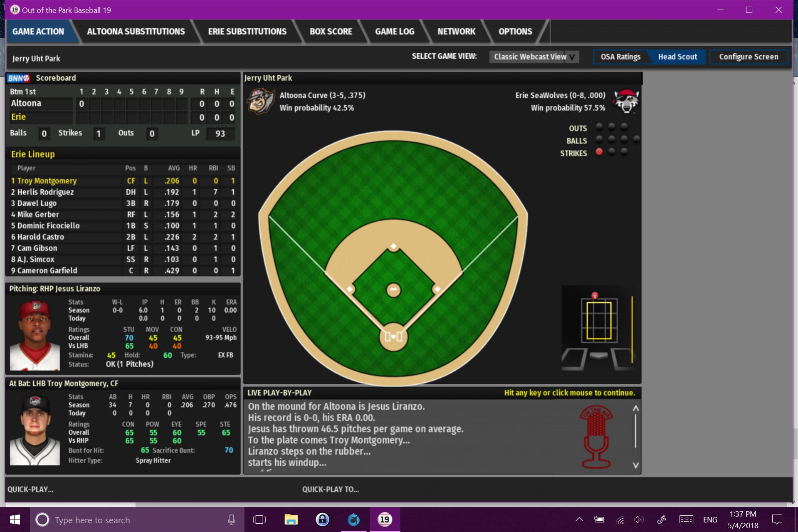Open the Quick-Play menu

(x=31, y=490)
